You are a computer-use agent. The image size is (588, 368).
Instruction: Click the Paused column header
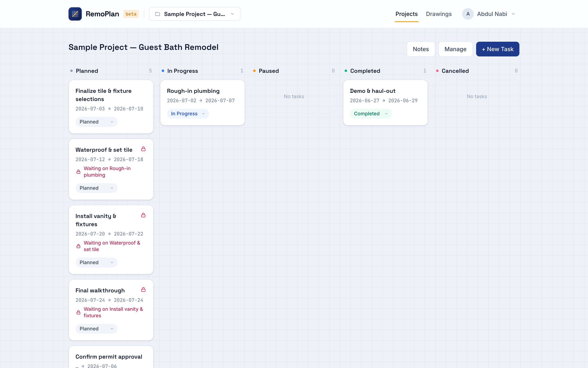(x=269, y=71)
